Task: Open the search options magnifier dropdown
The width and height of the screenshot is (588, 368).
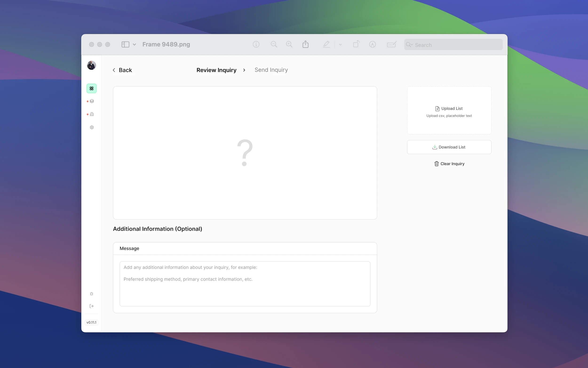Action: pyautogui.click(x=409, y=44)
